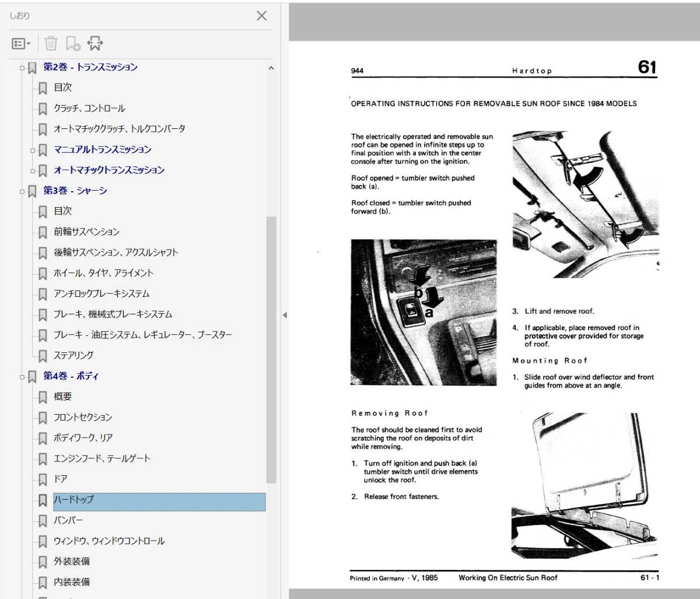Go to the オートマチックトランスミッション bookmark
Screen dimensions: 700x599
pos(109,170)
